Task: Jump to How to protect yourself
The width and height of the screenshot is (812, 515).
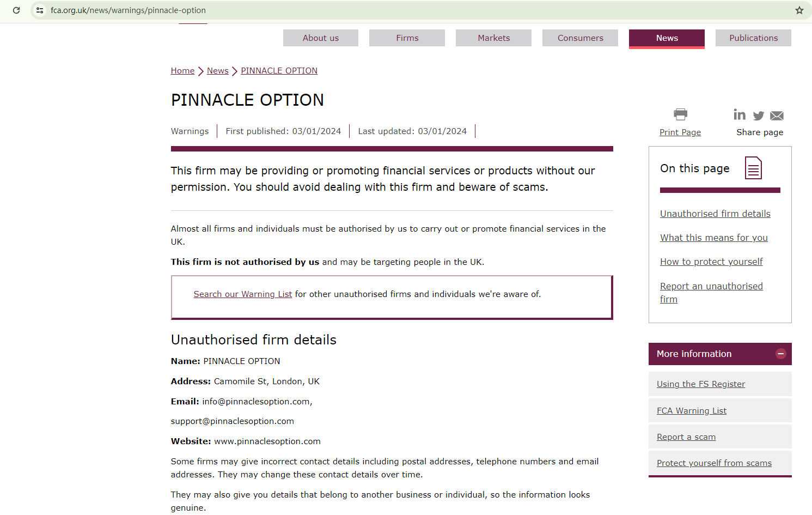Action: point(711,262)
